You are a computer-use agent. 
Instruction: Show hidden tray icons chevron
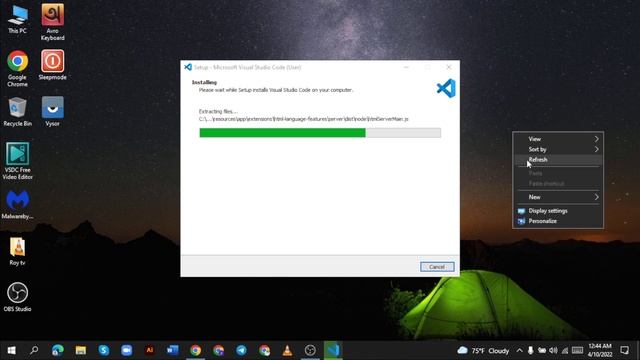coord(519,351)
